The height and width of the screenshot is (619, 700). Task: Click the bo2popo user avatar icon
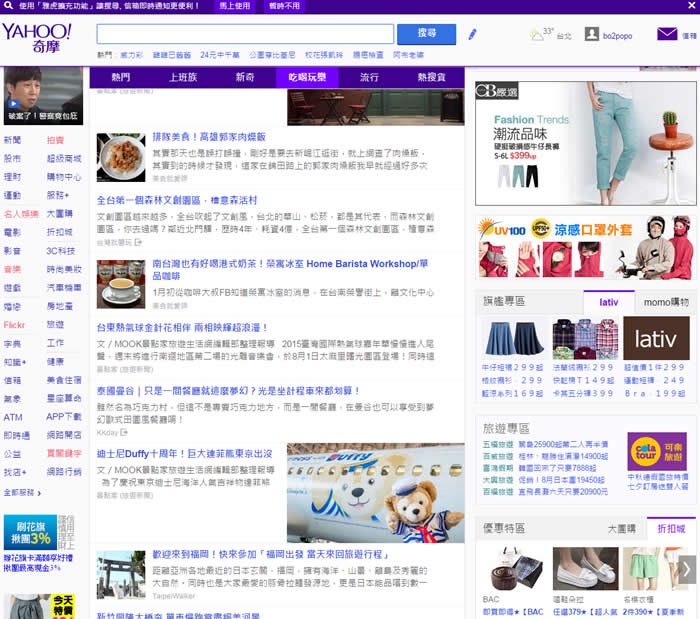pyautogui.click(x=591, y=35)
